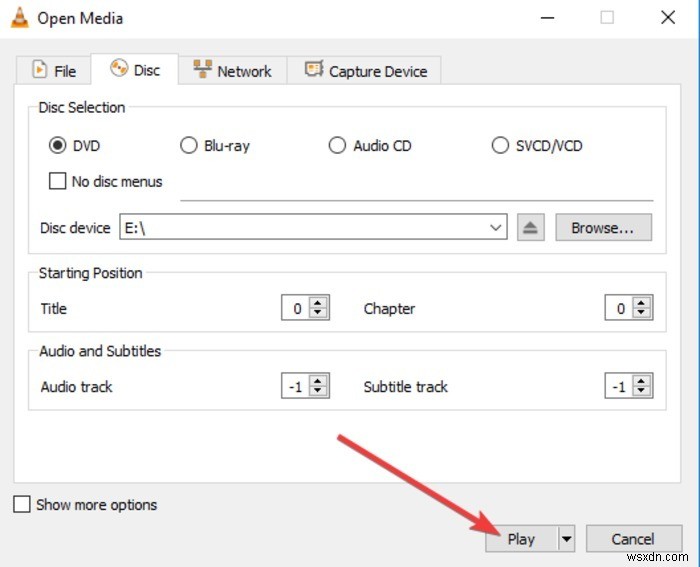
Task: Click the eject disc icon button
Action: click(x=530, y=228)
